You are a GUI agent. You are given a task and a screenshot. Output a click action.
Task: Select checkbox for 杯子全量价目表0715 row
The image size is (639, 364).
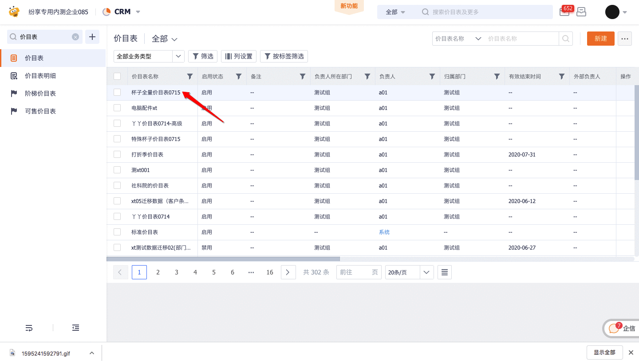click(x=117, y=92)
